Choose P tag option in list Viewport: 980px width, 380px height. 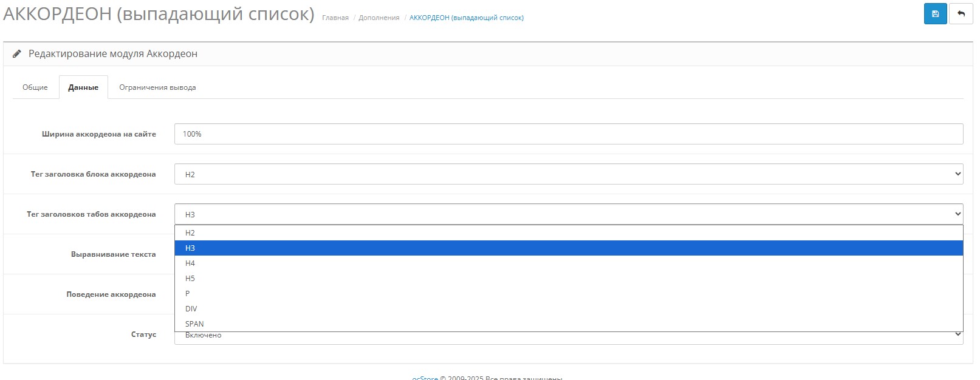pos(188,294)
